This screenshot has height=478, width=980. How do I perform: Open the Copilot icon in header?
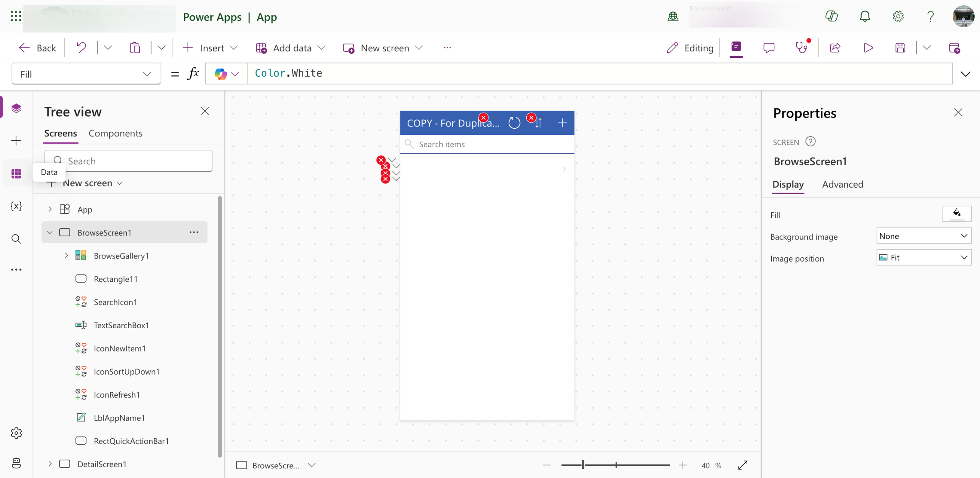[x=831, y=16]
